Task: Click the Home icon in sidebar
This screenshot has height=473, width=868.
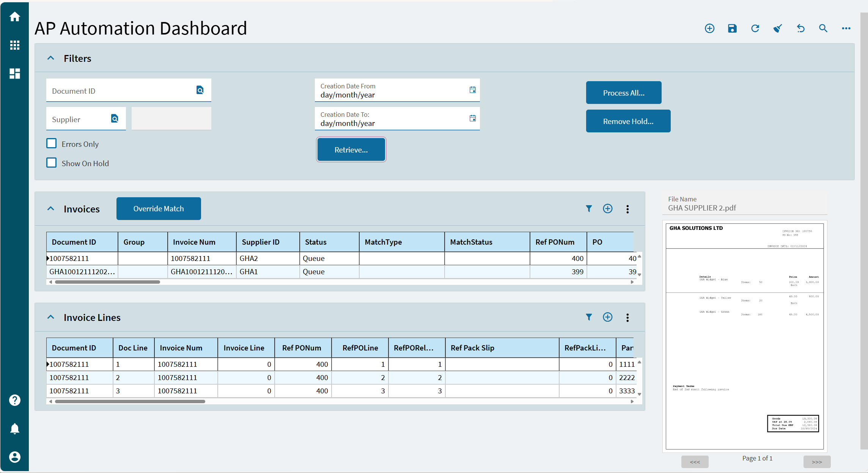Action: click(x=15, y=17)
